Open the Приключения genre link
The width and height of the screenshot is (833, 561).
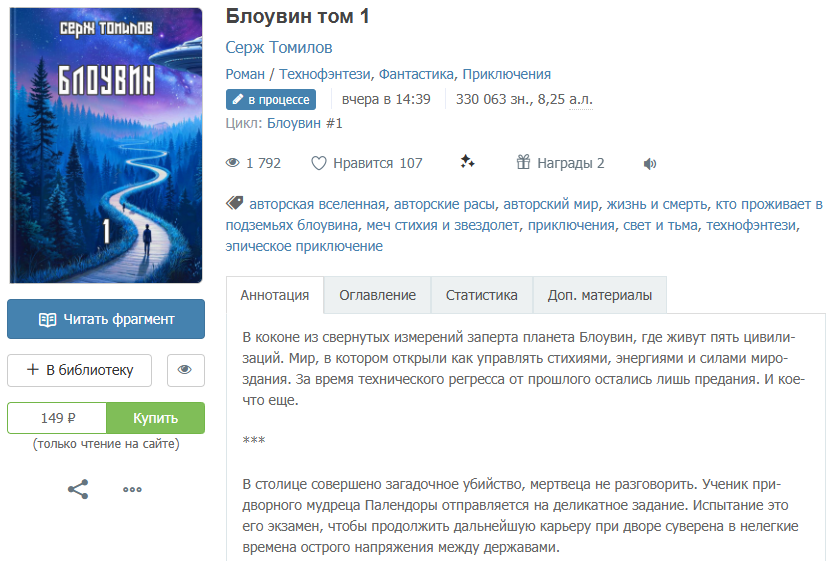click(506, 74)
